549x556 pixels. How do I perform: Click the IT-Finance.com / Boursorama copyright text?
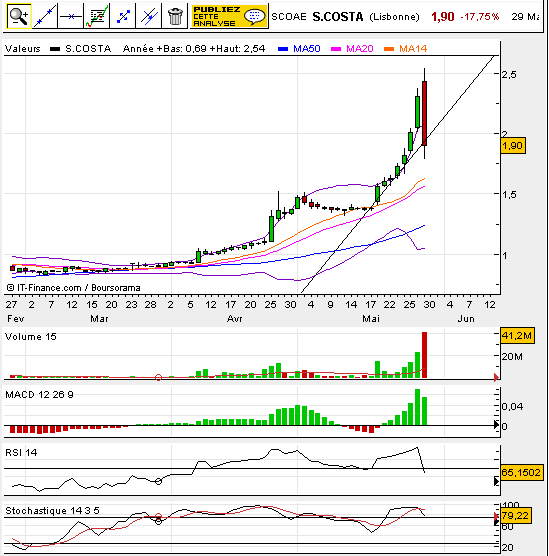73,288
